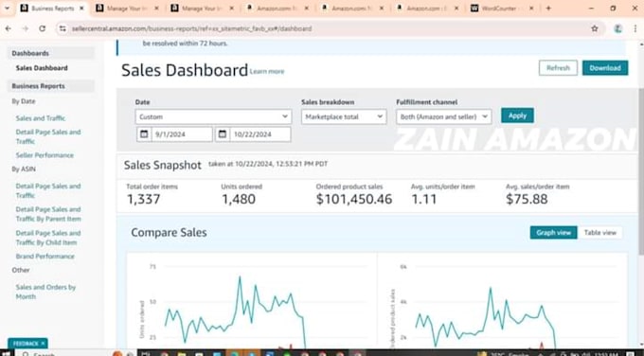The height and width of the screenshot is (356, 644).
Task: Open Detail Page Sales and Traffic under By Date
Action: (48, 136)
